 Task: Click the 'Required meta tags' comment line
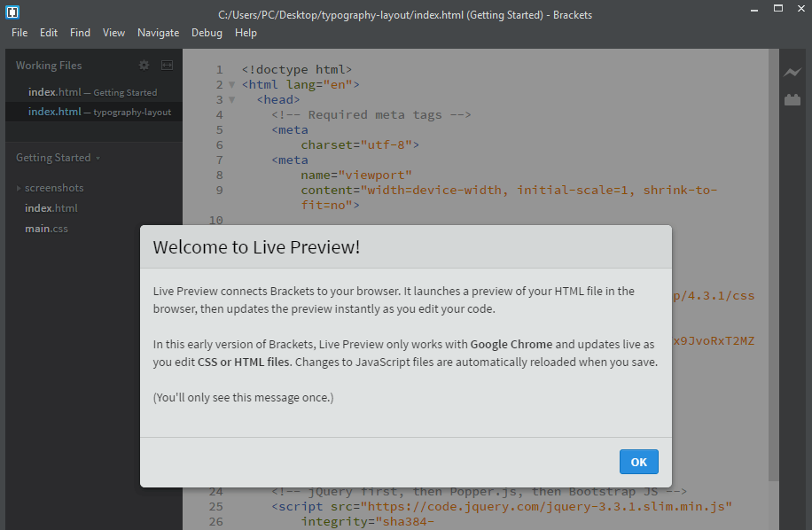tap(371, 115)
